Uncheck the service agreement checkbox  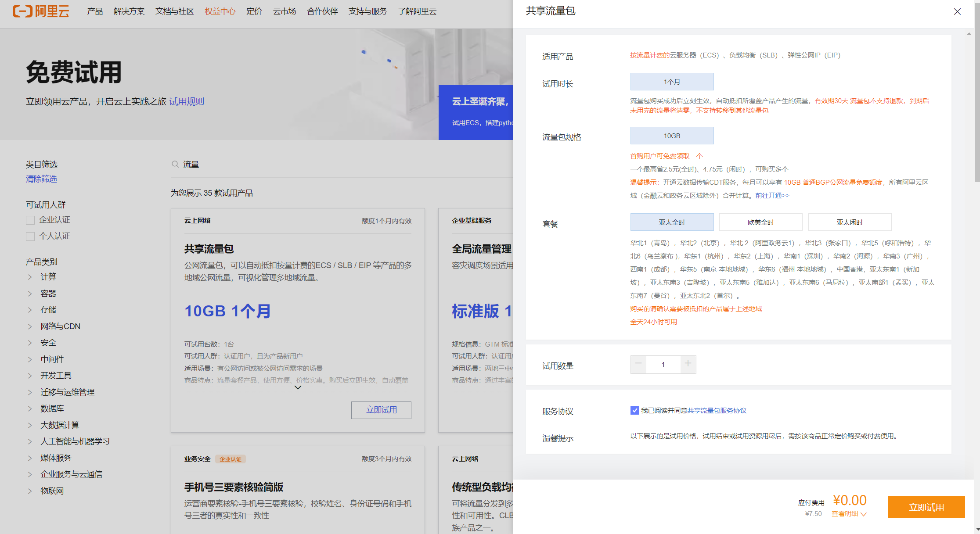point(634,410)
